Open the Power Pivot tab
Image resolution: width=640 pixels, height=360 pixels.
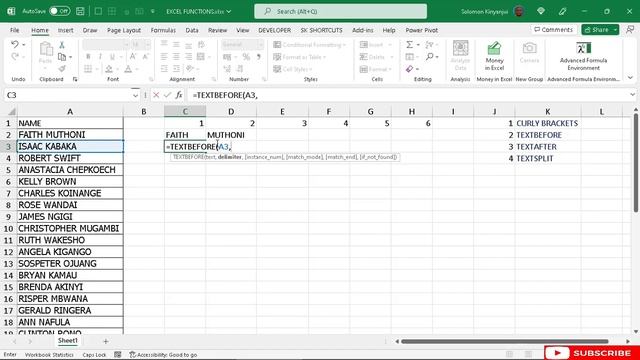click(421, 30)
